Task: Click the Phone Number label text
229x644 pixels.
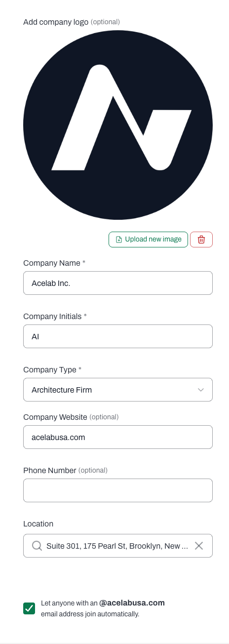Action: 50,470
